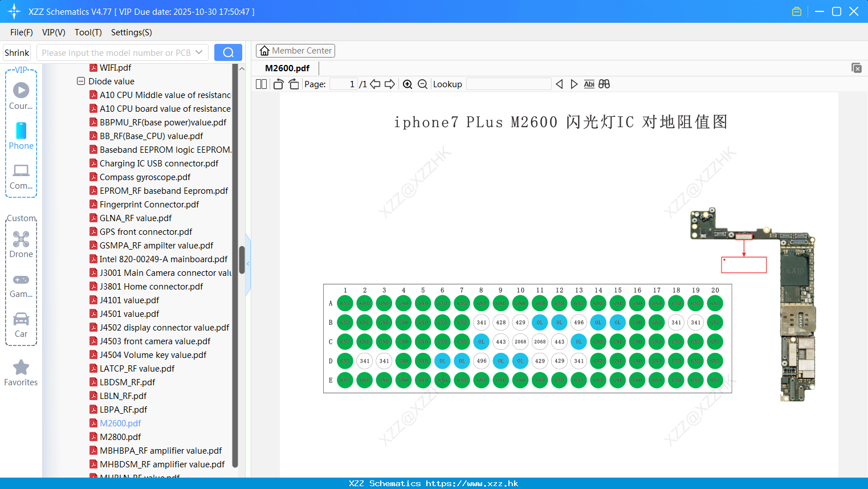
Task: Go to next page arrow
Action: (x=390, y=84)
